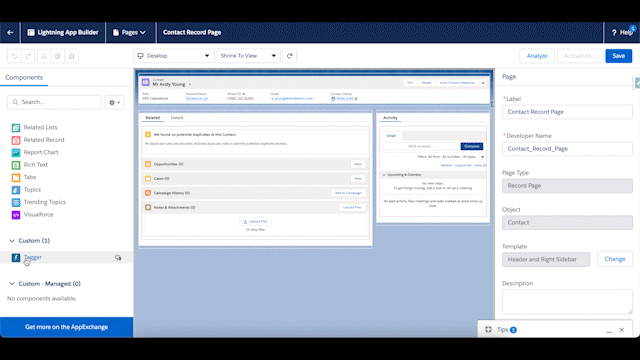Click the Campaign History related list icon
Screen dimensions: 640x360
tap(148, 193)
